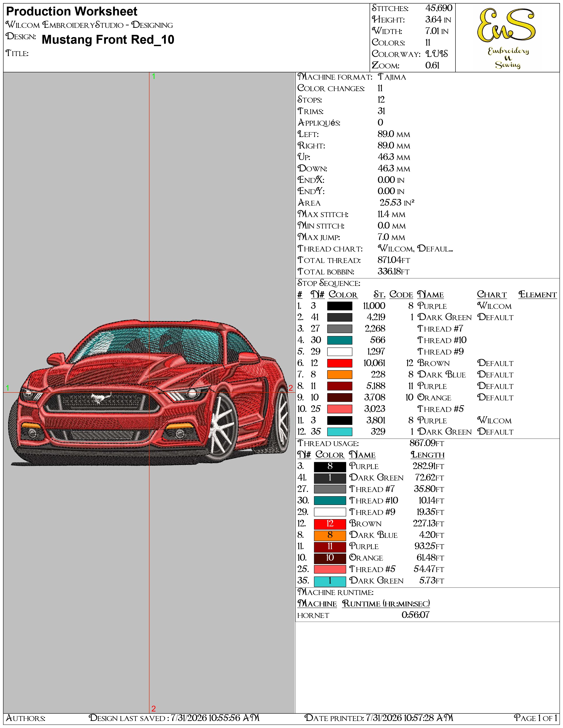The image size is (563, 728).
Task: Pick the gray swatch beside 2,268 stitches
Action: 340,329
